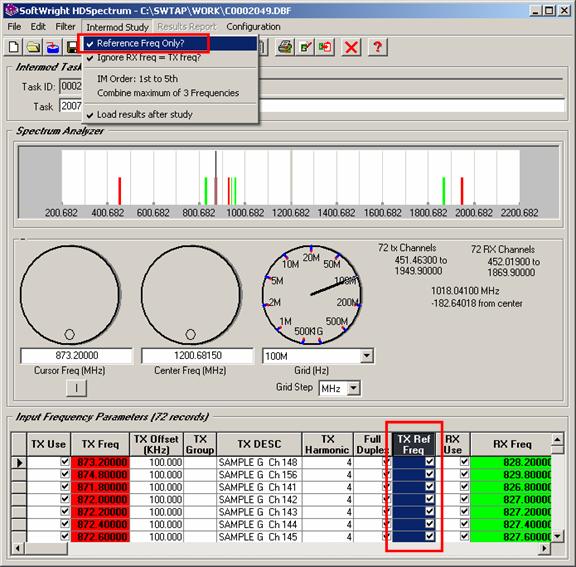Viewport: 576px width, 567px height.
Task: Toggle Ignore RX freq = TX freq? option
Action: coord(170,58)
